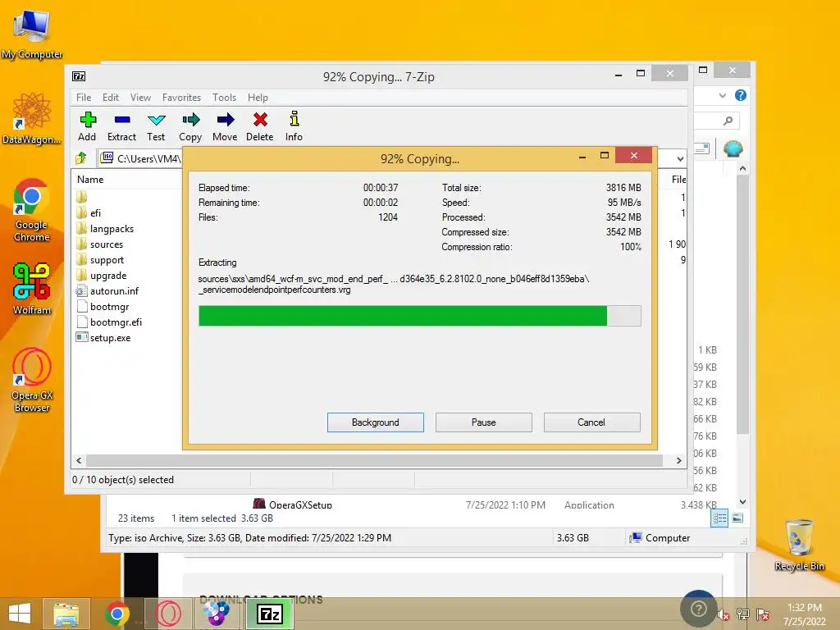Select the sources folder

point(99,244)
